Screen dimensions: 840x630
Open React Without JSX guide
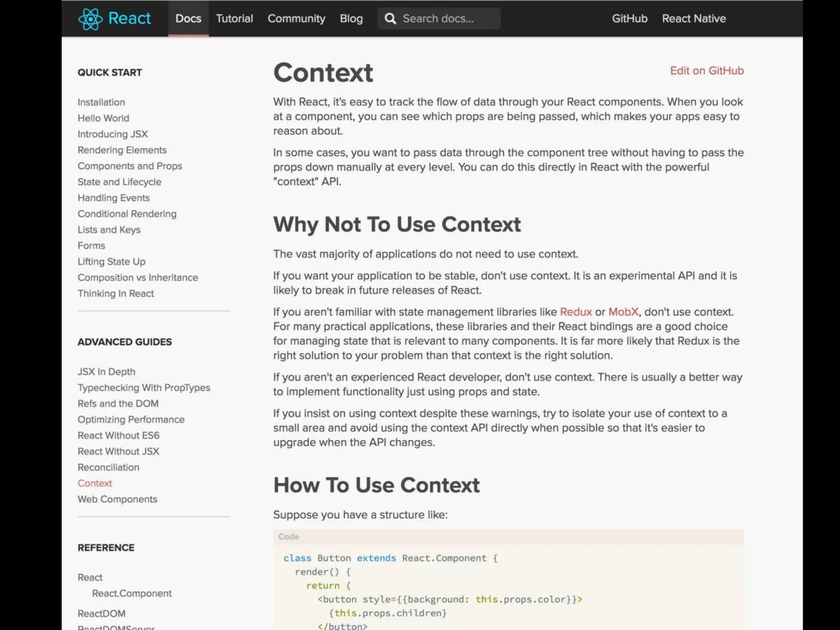(x=119, y=452)
